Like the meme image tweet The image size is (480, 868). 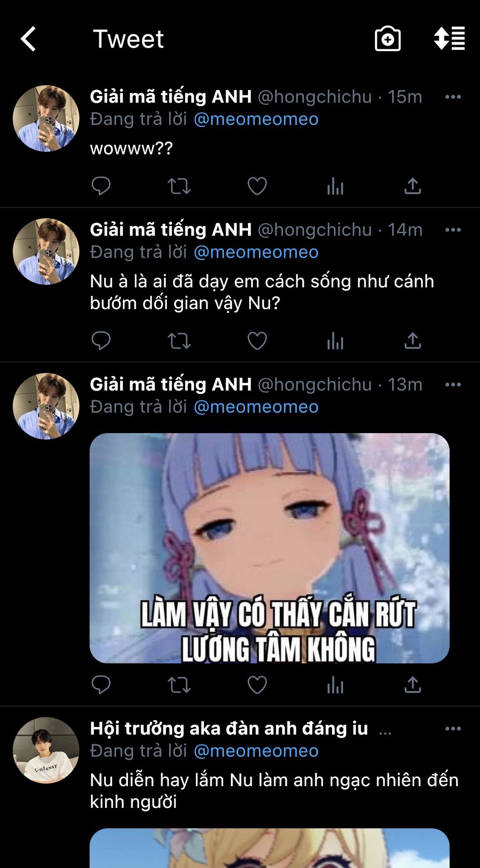[x=257, y=685]
